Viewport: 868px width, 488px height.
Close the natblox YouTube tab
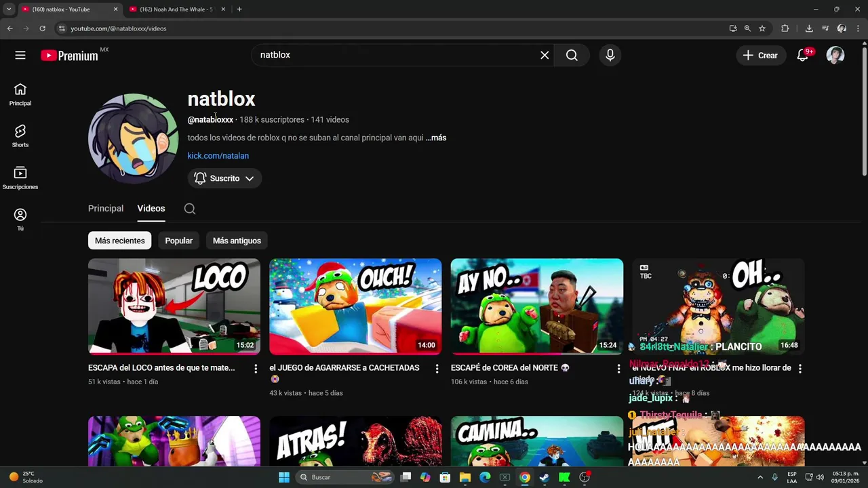pos(115,9)
